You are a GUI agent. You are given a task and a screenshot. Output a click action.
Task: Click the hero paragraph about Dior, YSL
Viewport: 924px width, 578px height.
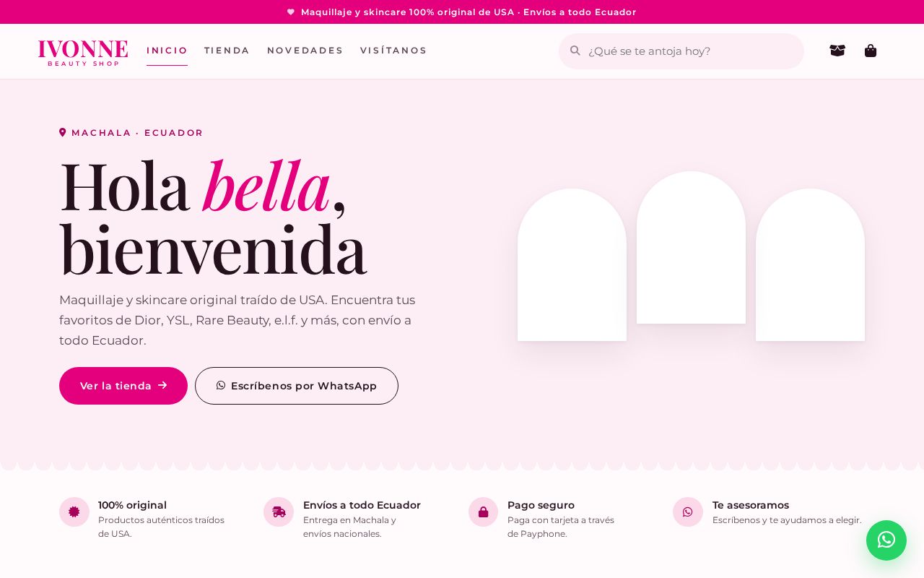[x=237, y=320]
